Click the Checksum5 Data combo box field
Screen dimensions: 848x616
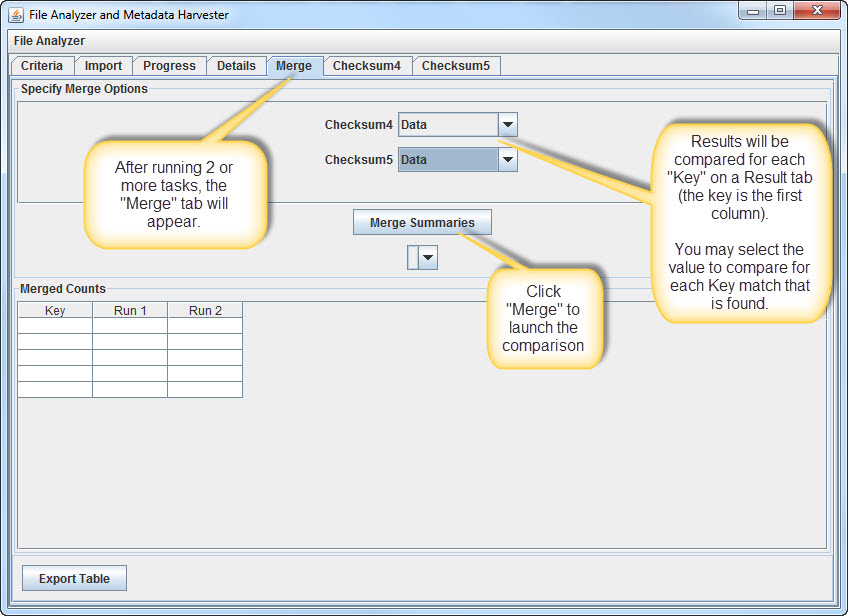(447, 160)
